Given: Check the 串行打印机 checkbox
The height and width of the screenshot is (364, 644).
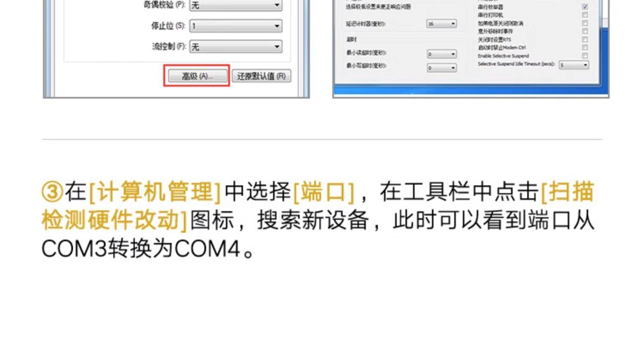Looking at the screenshot, I should click(585, 15).
